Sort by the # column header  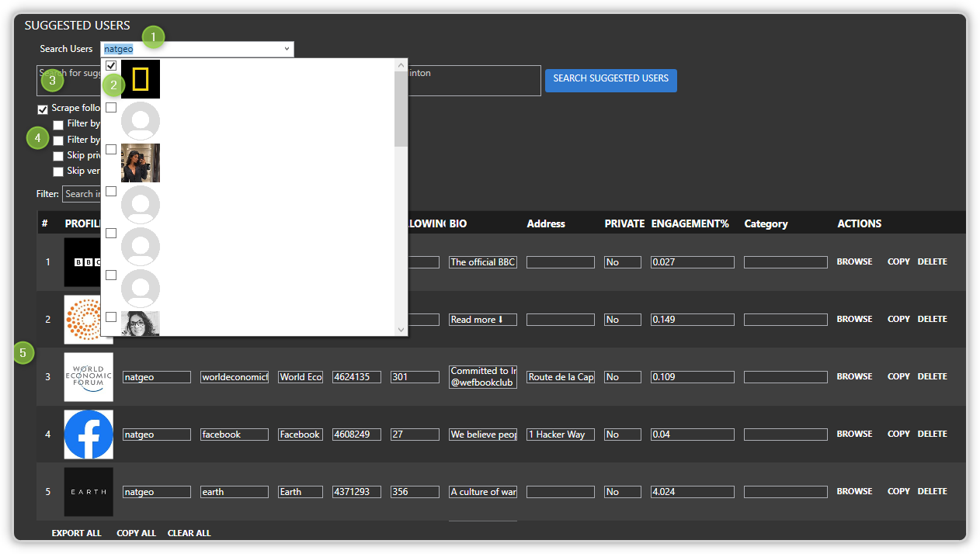(x=45, y=223)
